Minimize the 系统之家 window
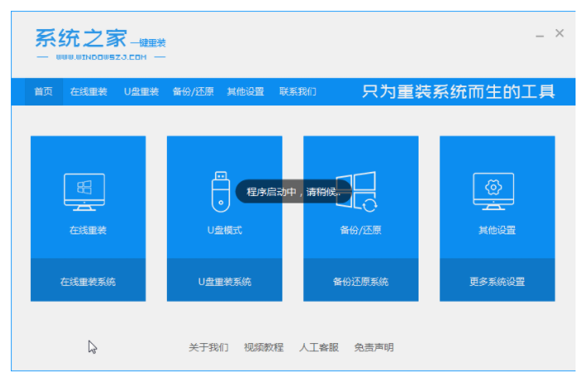Image resolution: width=588 pixels, height=373 pixels. [540, 35]
